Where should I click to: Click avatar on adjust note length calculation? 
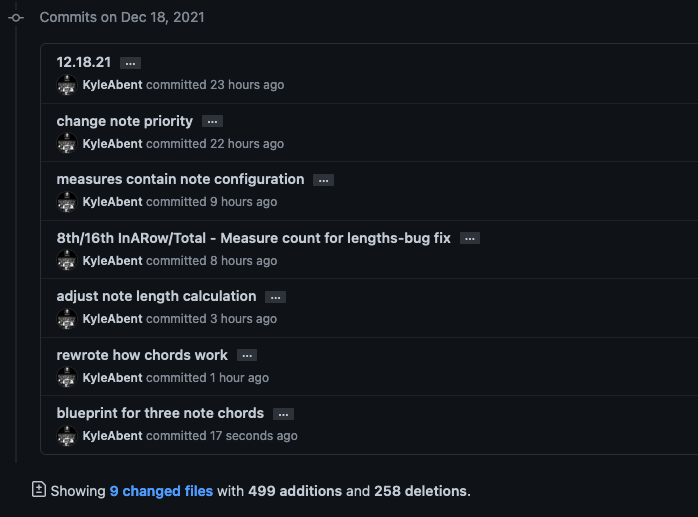coord(67,319)
